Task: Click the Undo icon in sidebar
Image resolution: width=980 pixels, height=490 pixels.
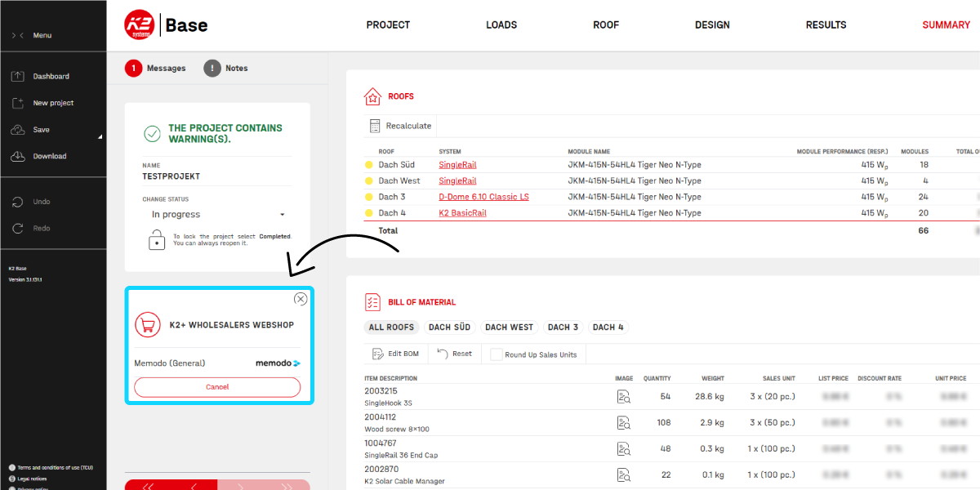Action: pyautogui.click(x=18, y=202)
